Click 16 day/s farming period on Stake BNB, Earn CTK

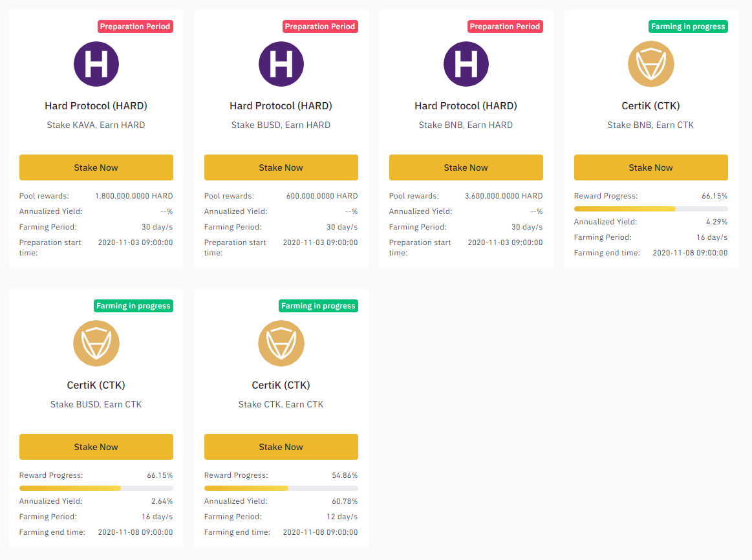712,238
